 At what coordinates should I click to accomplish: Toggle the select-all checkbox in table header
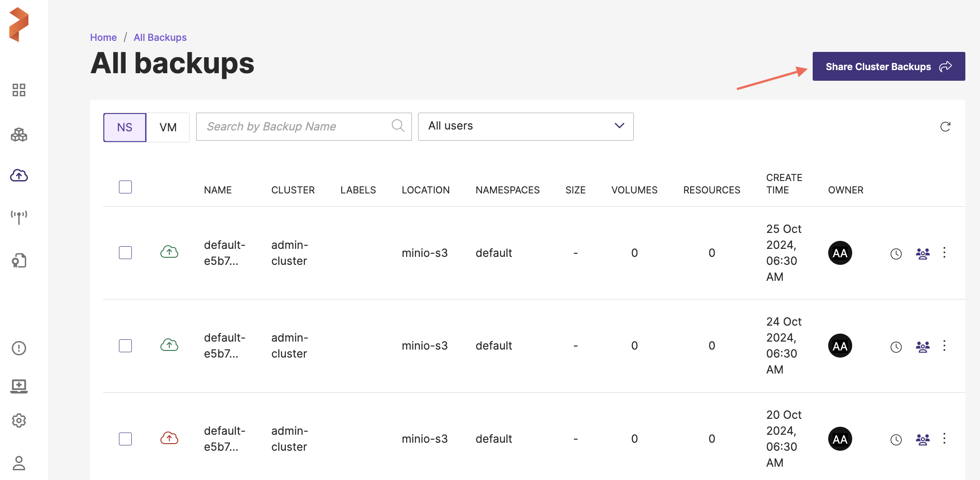125,187
